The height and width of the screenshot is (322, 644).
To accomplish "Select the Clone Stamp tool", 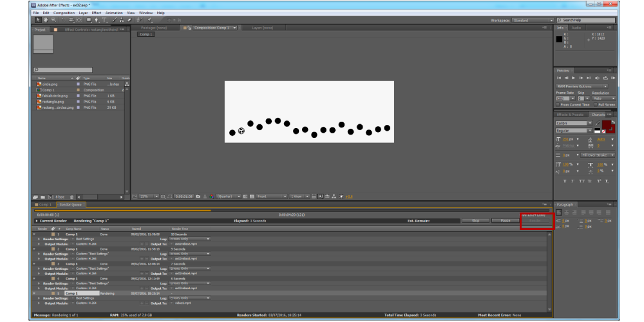I will point(122,20).
